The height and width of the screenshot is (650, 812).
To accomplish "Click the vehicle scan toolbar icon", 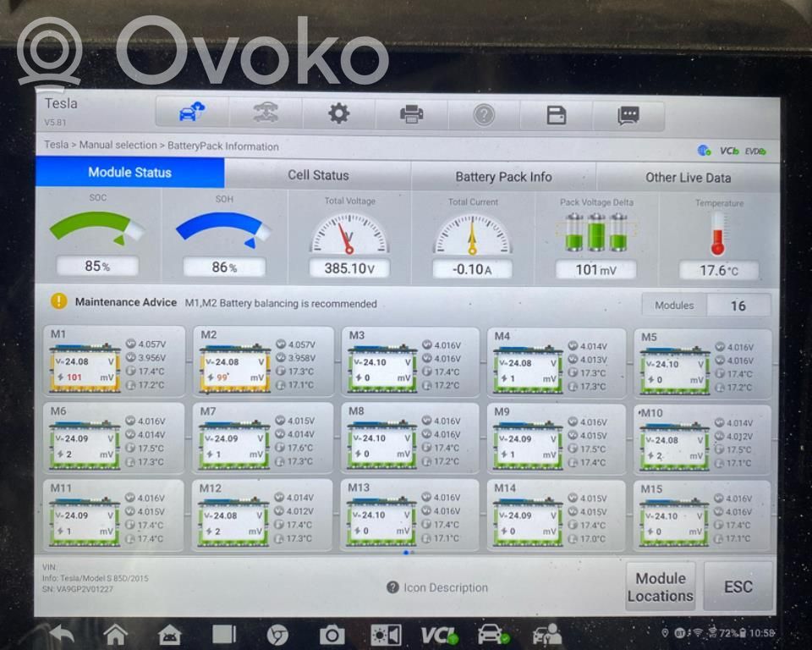I will pyautogui.click(x=265, y=112).
